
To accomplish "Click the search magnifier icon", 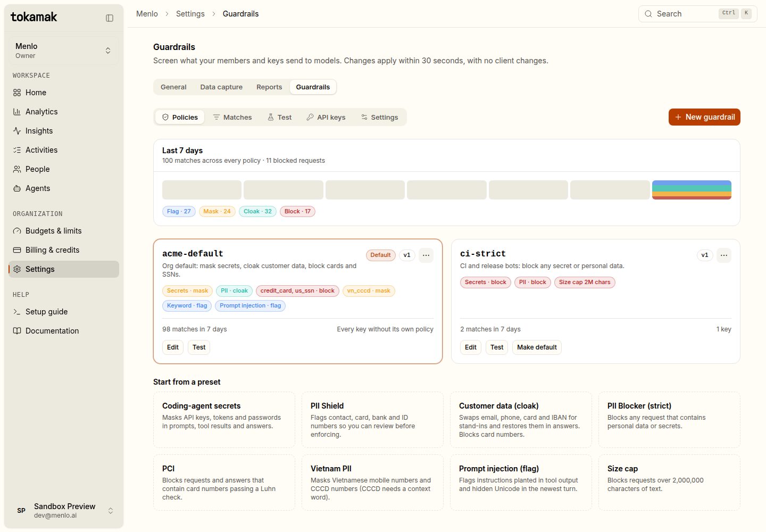I will click(648, 14).
